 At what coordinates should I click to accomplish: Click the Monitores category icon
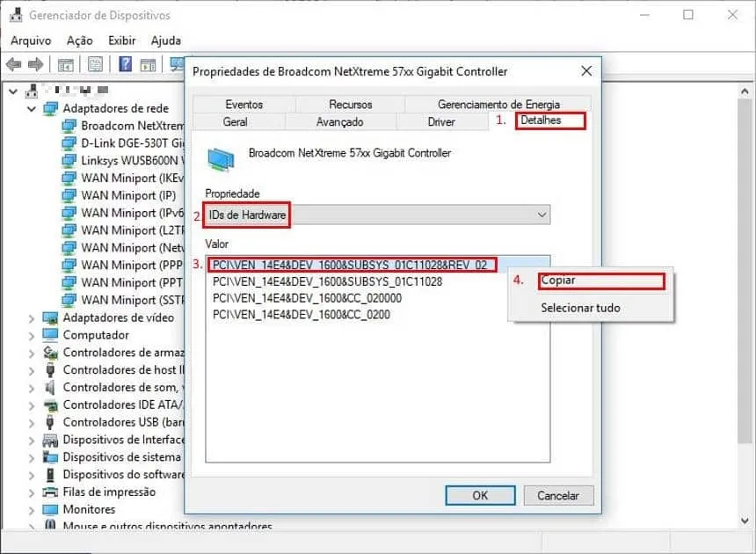pos(50,510)
